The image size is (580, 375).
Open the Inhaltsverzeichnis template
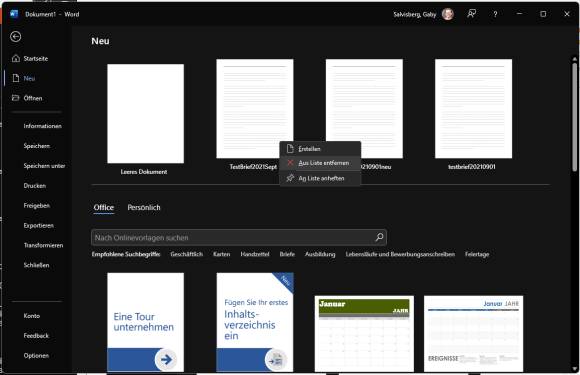click(255, 322)
